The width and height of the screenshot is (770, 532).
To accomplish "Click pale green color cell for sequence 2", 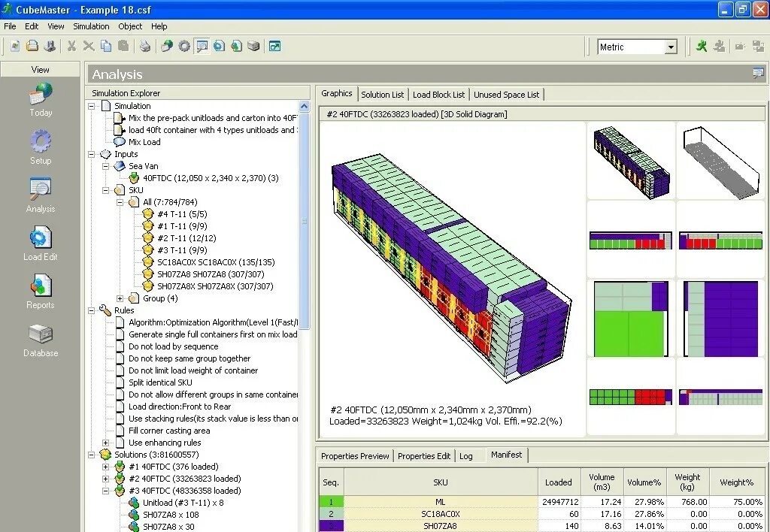I will pyautogui.click(x=331, y=514).
